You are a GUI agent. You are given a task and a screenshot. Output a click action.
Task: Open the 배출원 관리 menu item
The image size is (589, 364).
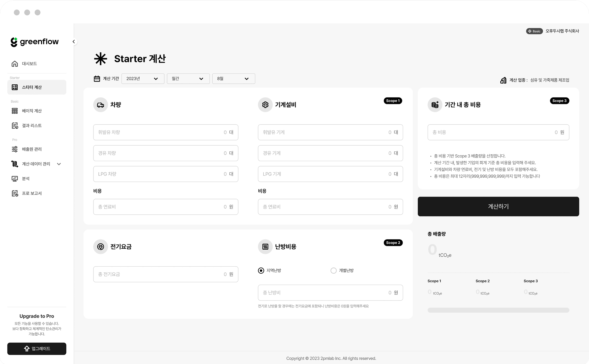tap(37, 149)
